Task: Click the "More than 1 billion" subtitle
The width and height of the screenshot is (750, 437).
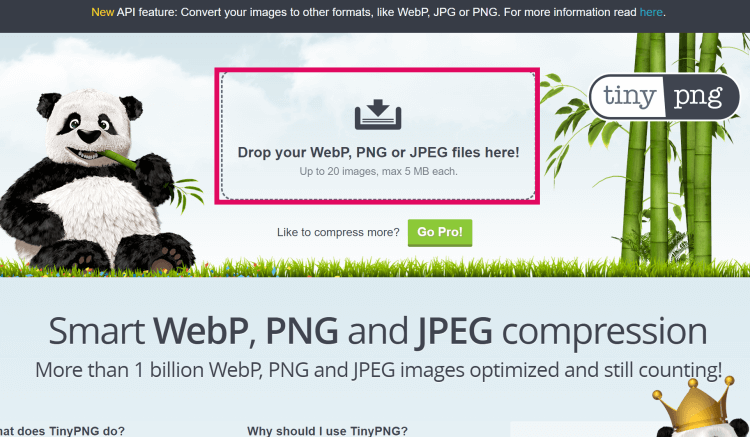Action: (x=378, y=370)
